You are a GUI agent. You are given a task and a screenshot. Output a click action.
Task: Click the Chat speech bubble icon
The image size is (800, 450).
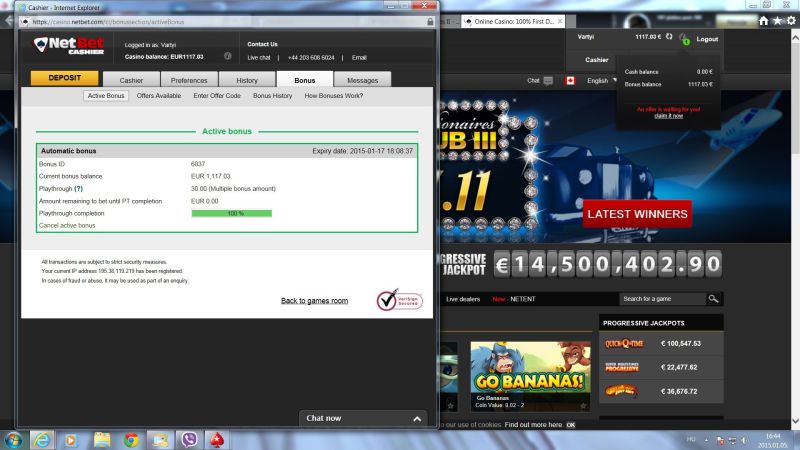548,81
